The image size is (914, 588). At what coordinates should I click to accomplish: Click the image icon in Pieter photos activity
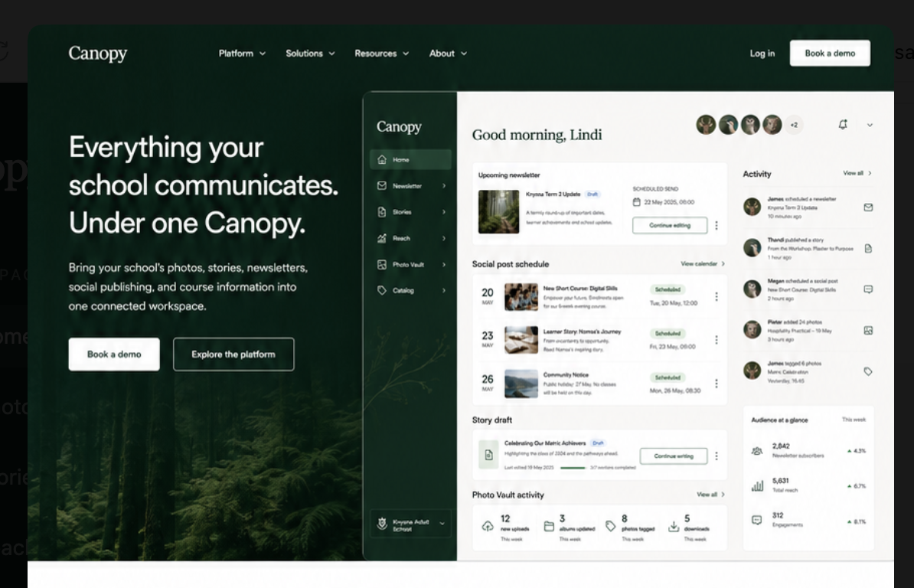click(x=868, y=331)
